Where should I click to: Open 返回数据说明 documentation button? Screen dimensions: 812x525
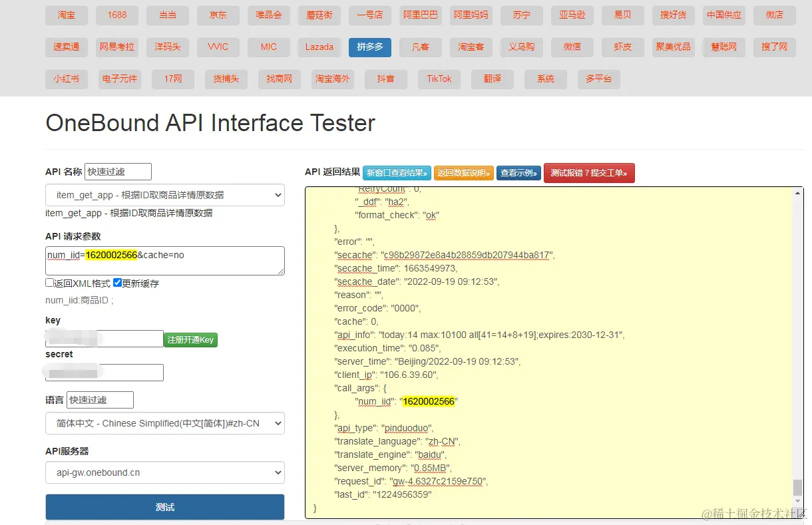click(x=463, y=173)
